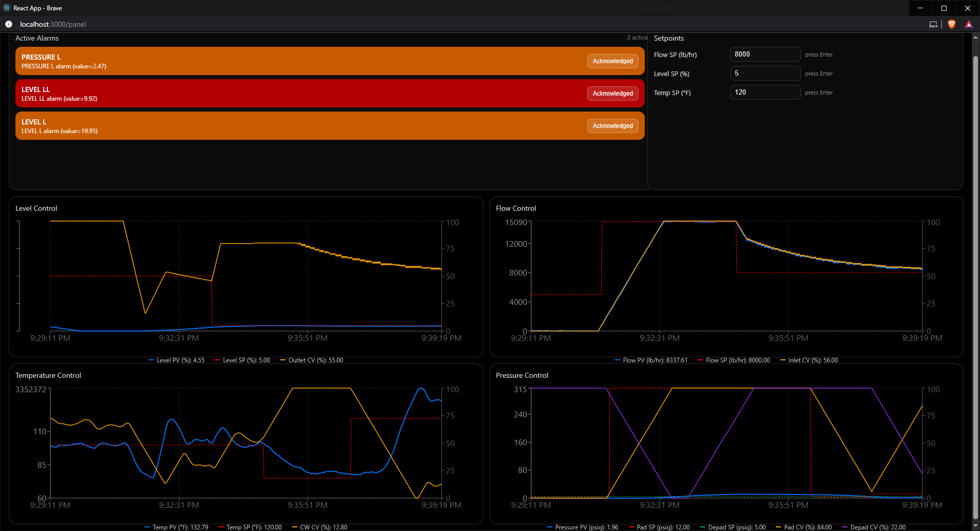The width and height of the screenshot is (980, 531).
Task: View site information icon beside localhost URL
Action: [9, 24]
